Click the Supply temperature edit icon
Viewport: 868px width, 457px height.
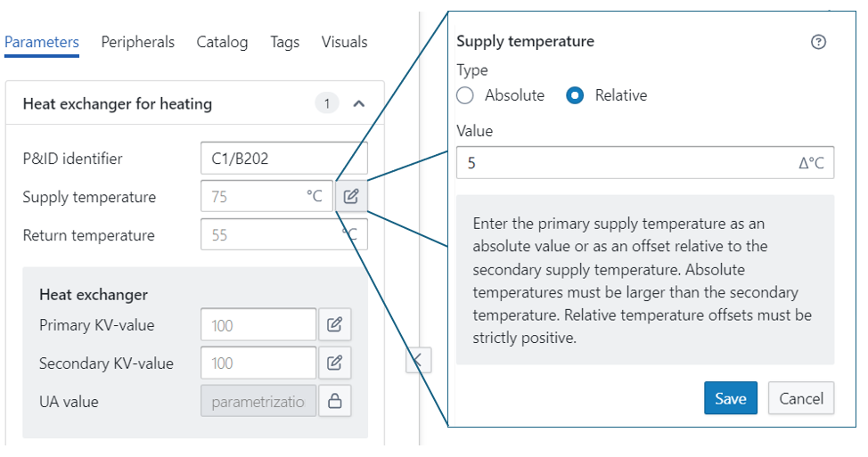[351, 197]
